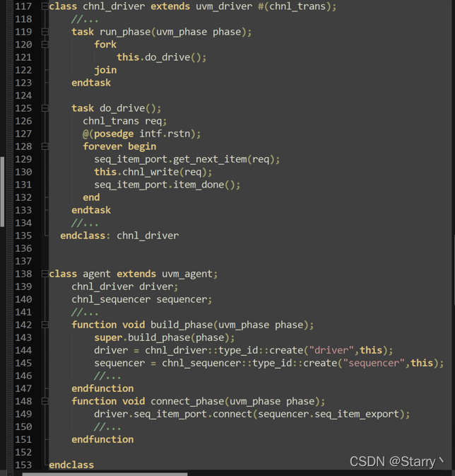Collapse the do_drive task fold at line 125
The height and width of the screenshot is (476, 455).
click(45, 108)
